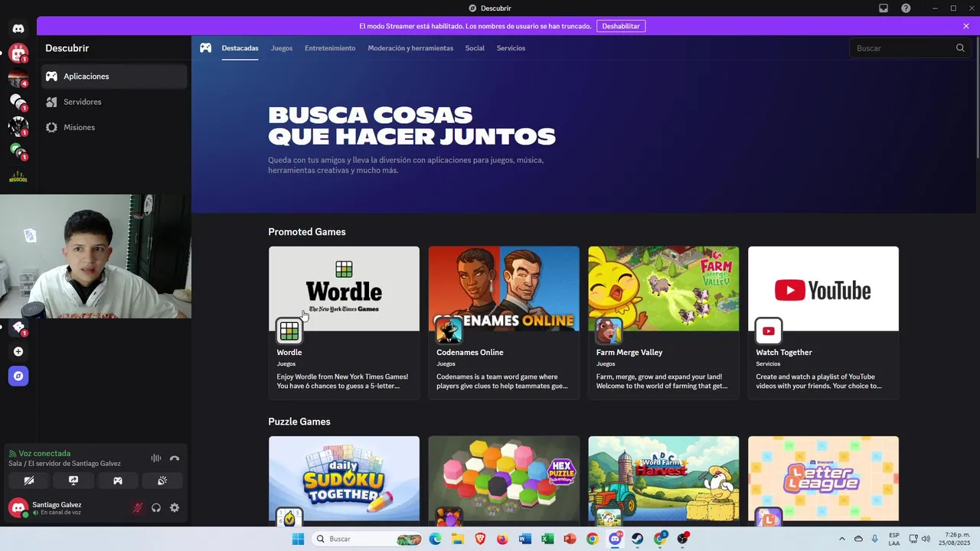Switch to the Destacadas tab
This screenshot has height=551, width=980.
(240, 48)
